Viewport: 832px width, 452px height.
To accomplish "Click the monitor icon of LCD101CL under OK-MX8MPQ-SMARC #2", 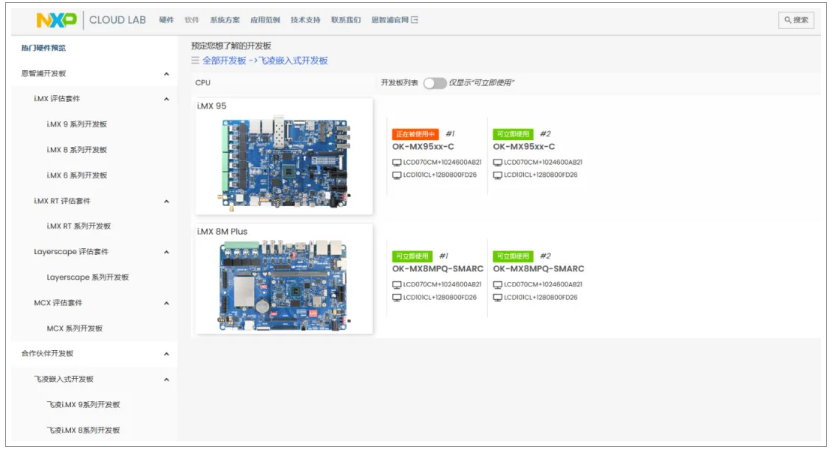I will [497, 298].
